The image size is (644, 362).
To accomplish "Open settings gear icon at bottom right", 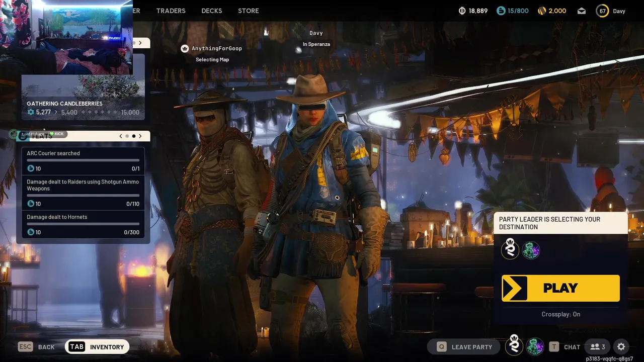I will pos(621,346).
